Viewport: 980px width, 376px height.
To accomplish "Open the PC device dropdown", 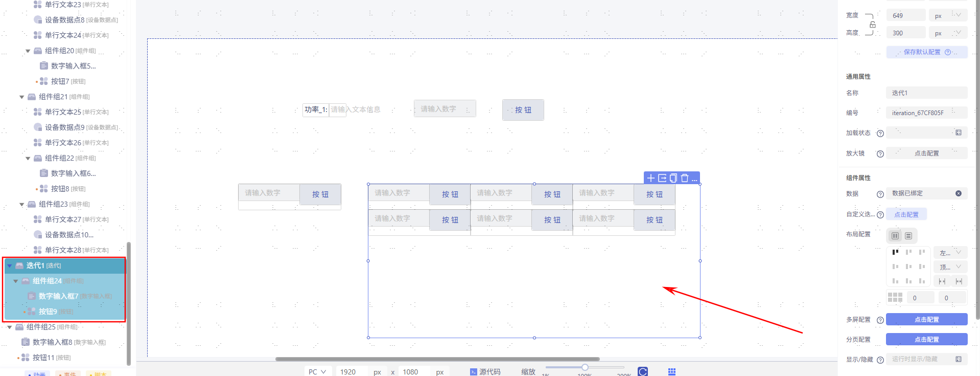I will pyautogui.click(x=318, y=371).
